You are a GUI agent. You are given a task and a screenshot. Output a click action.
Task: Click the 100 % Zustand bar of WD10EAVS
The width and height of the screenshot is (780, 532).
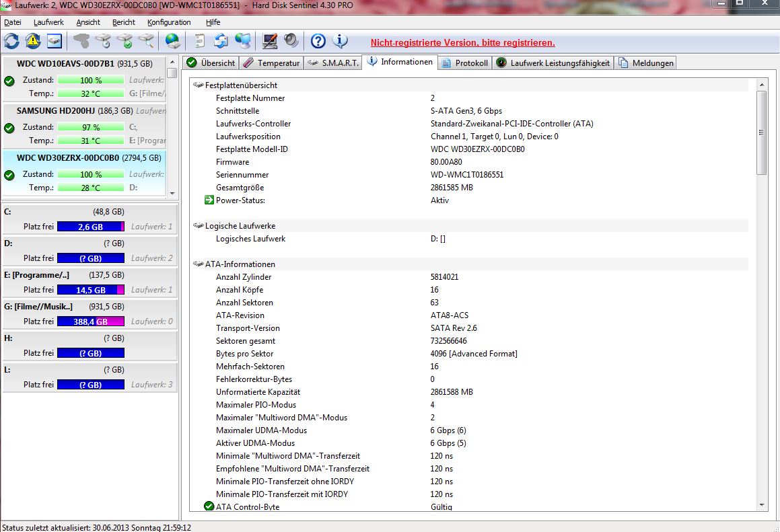91,80
